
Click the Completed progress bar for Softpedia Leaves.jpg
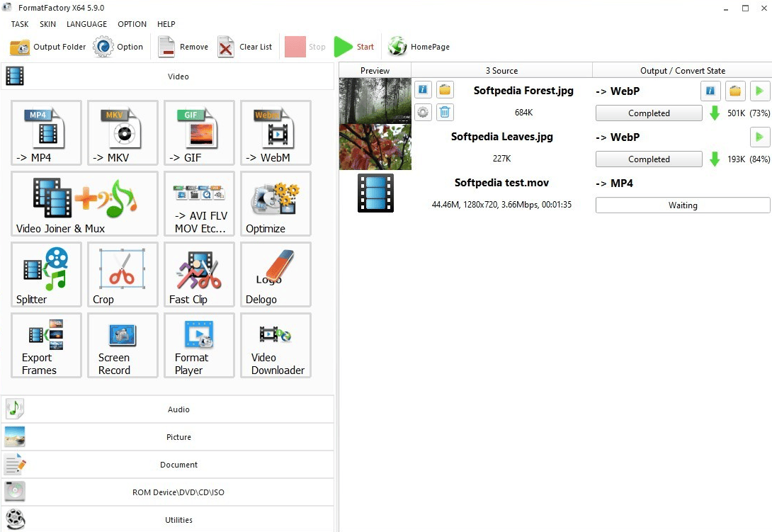[x=649, y=159]
